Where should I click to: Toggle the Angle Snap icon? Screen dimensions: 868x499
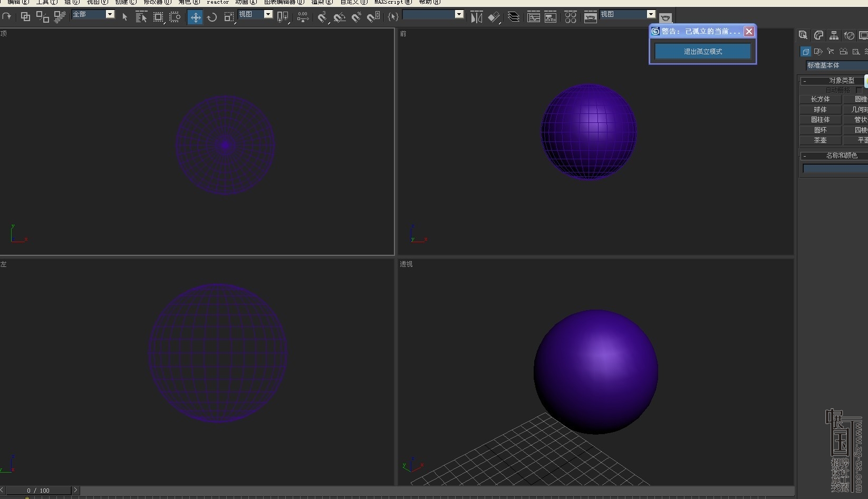click(340, 17)
